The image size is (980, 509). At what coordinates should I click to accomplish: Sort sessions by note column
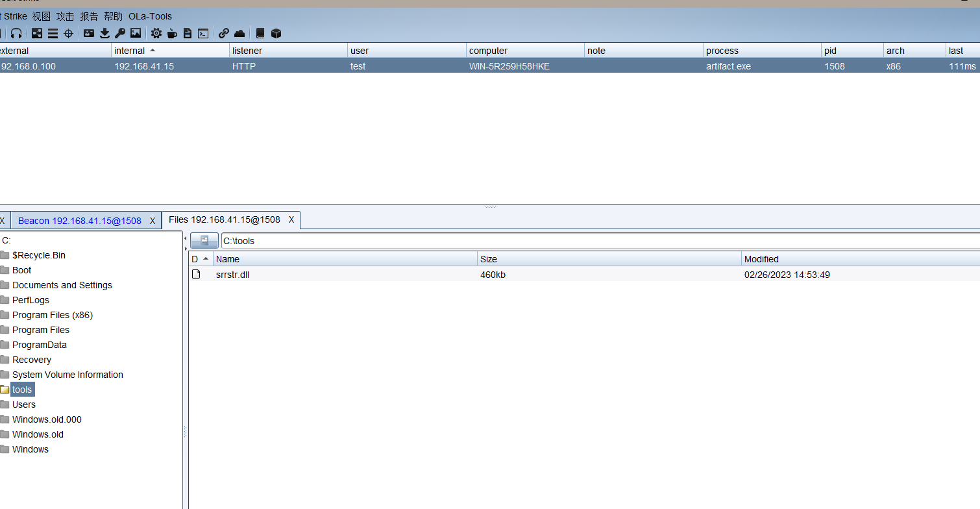644,51
